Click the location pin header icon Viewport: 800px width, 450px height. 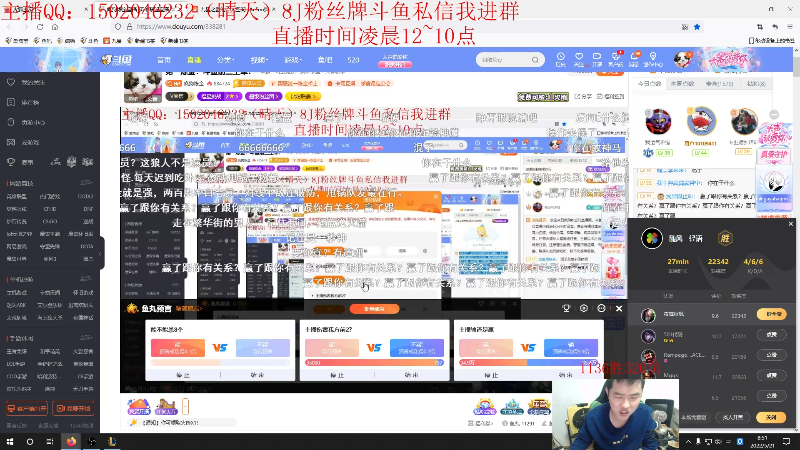click(653, 59)
